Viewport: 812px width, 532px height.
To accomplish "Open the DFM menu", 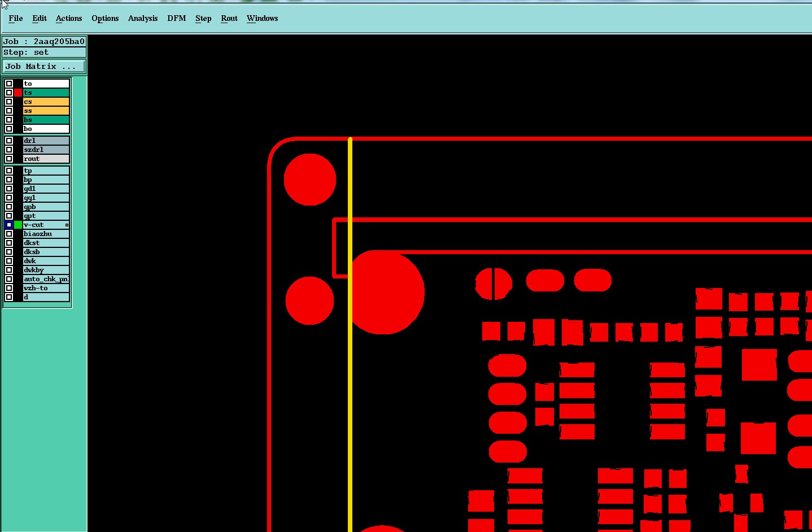I will point(177,18).
